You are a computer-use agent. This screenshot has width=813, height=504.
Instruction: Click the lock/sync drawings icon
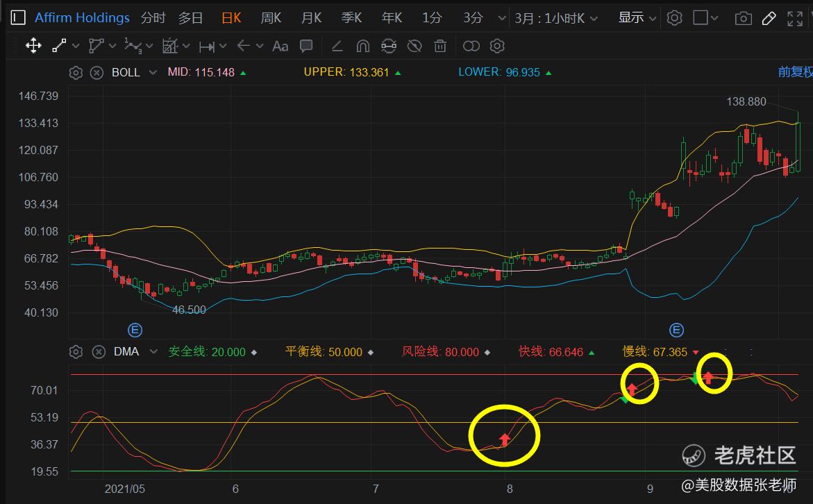coord(389,46)
